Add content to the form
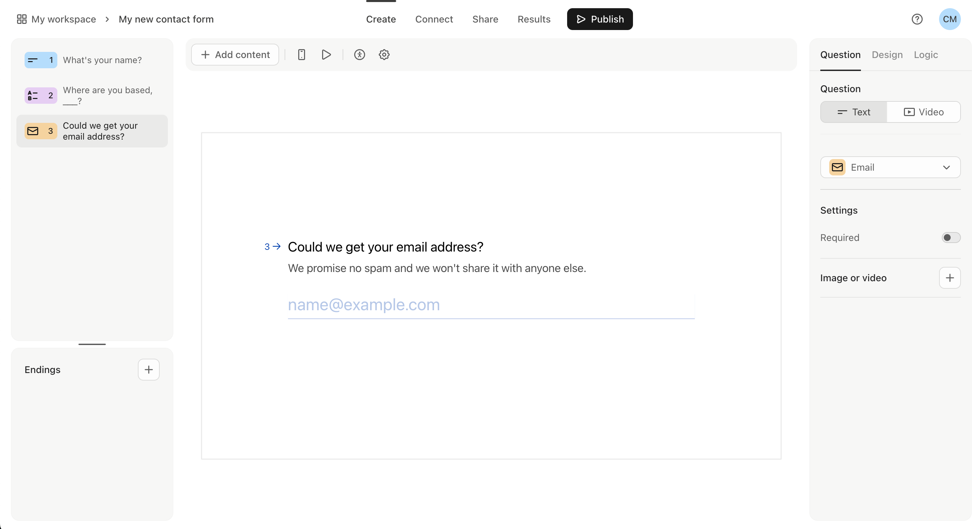This screenshot has width=980, height=529. [x=235, y=54]
